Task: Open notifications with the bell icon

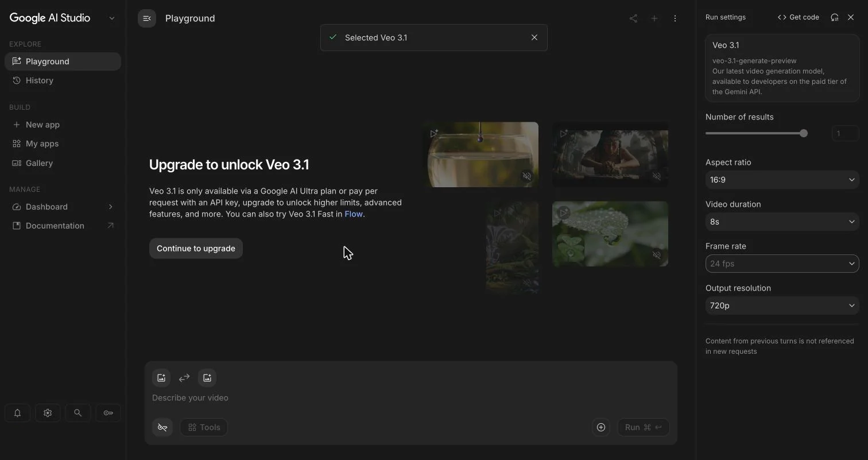Action: 17,413
